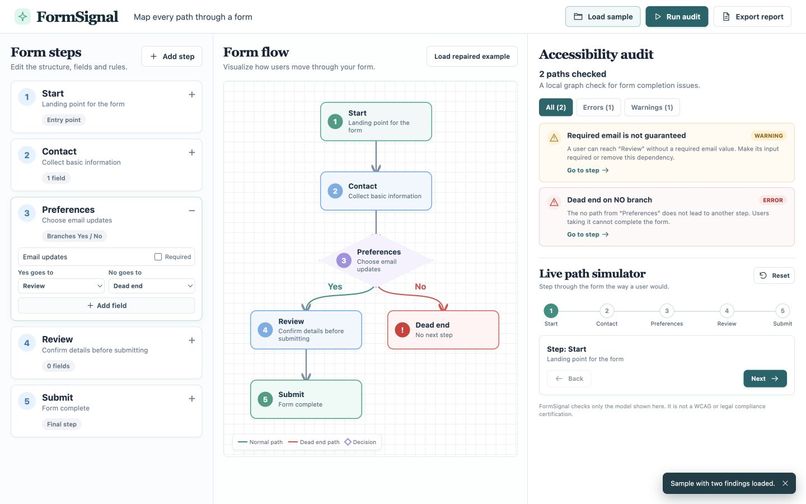This screenshot has width=806, height=504.
Task: Click the red Dead end alert icon
Action: pyautogui.click(x=402, y=330)
